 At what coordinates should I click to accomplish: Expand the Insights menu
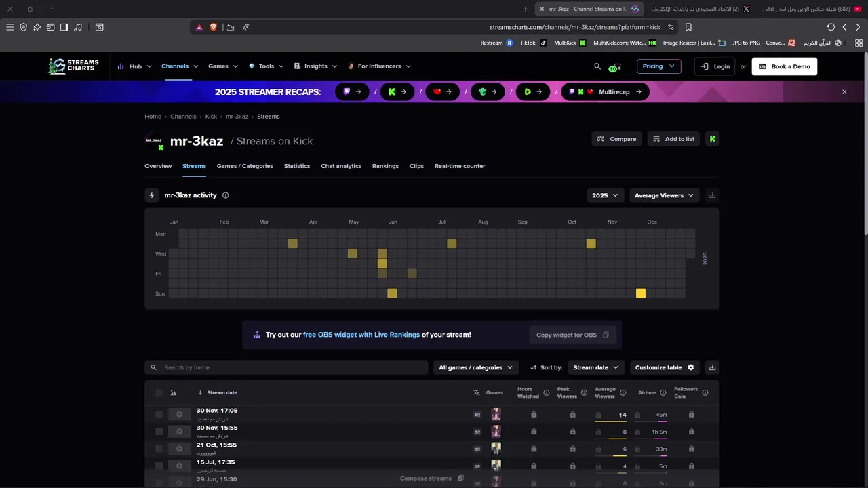[x=315, y=66]
